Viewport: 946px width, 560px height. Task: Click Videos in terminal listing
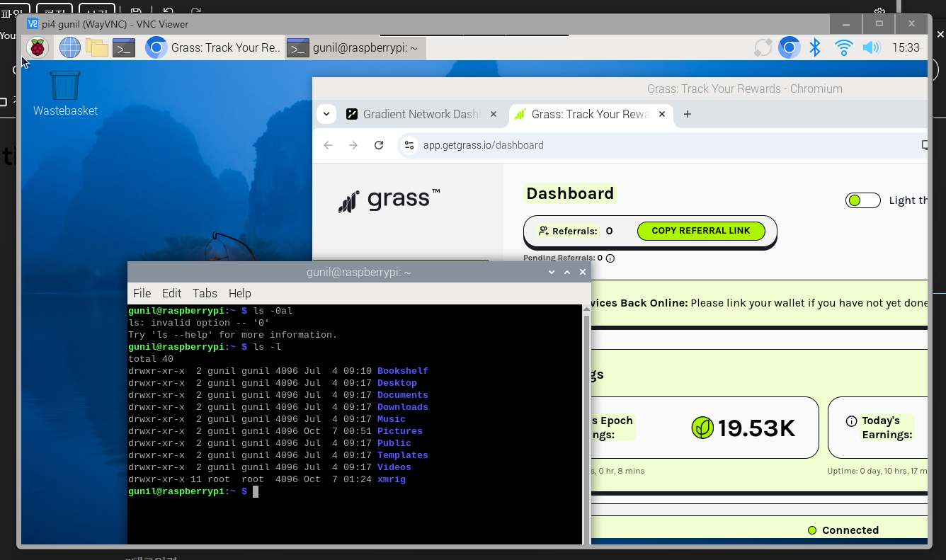pyautogui.click(x=394, y=467)
